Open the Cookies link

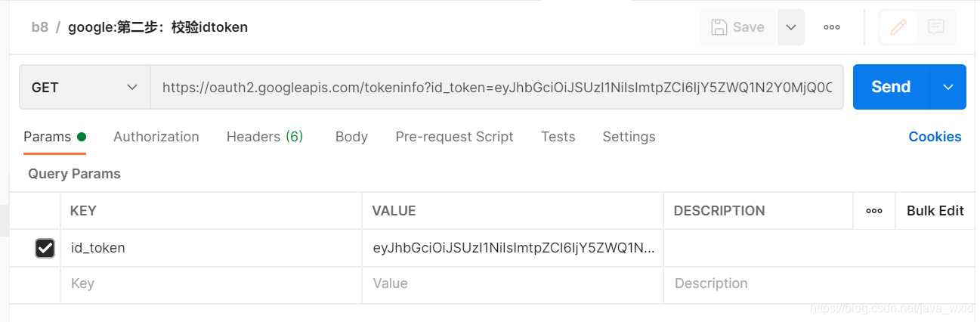point(935,137)
